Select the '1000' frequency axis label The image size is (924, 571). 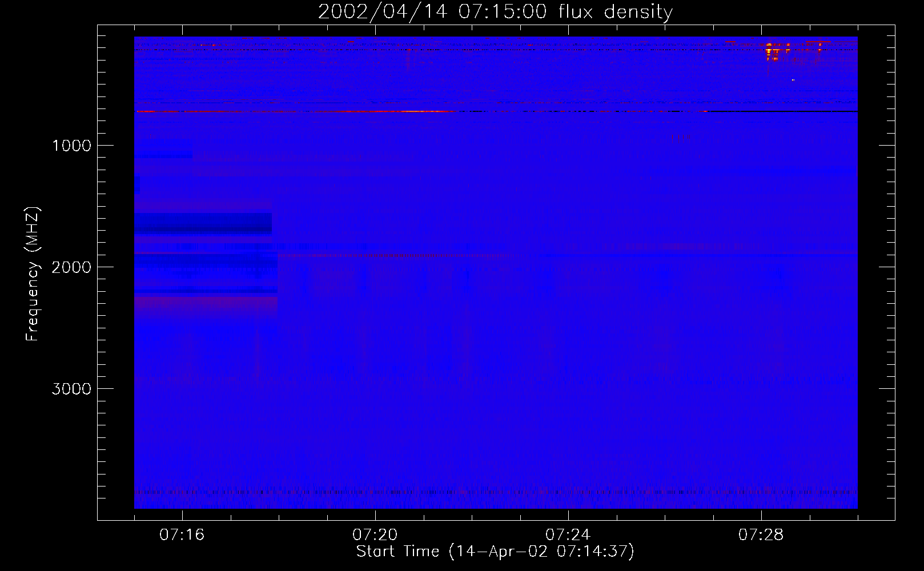pos(71,146)
